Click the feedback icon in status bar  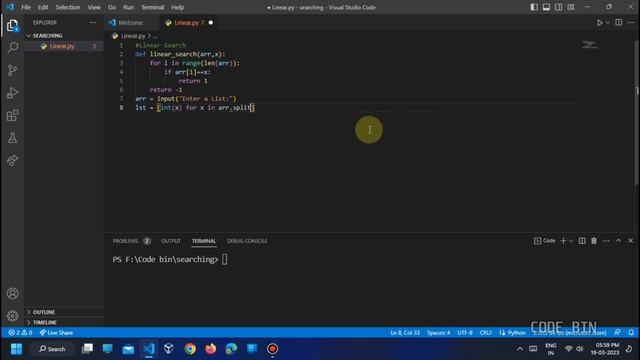(618, 333)
